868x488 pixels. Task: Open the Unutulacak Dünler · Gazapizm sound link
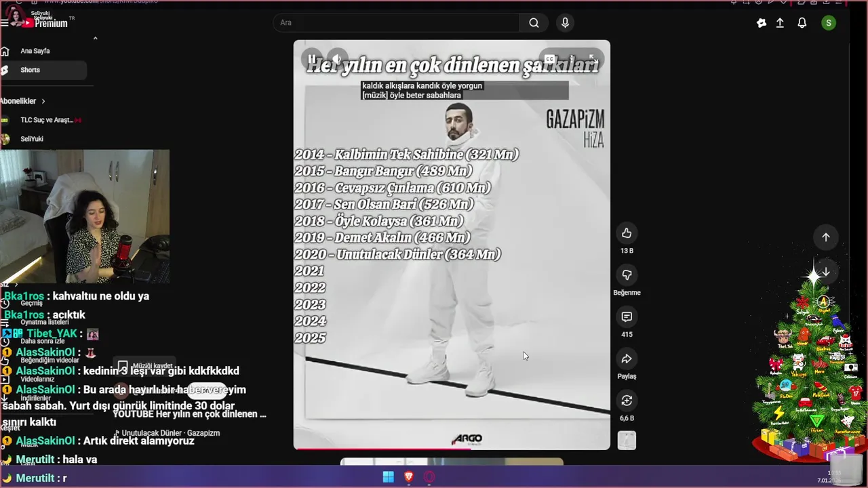click(167, 433)
